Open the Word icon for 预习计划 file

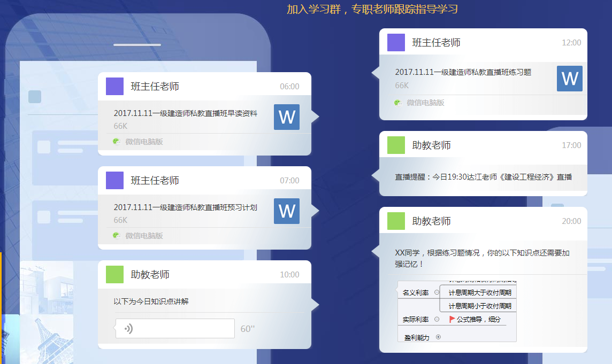point(287,211)
